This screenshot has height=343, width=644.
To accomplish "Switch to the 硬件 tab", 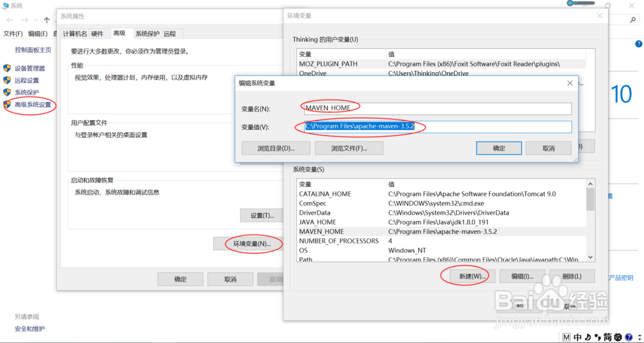I will tap(97, 34).
